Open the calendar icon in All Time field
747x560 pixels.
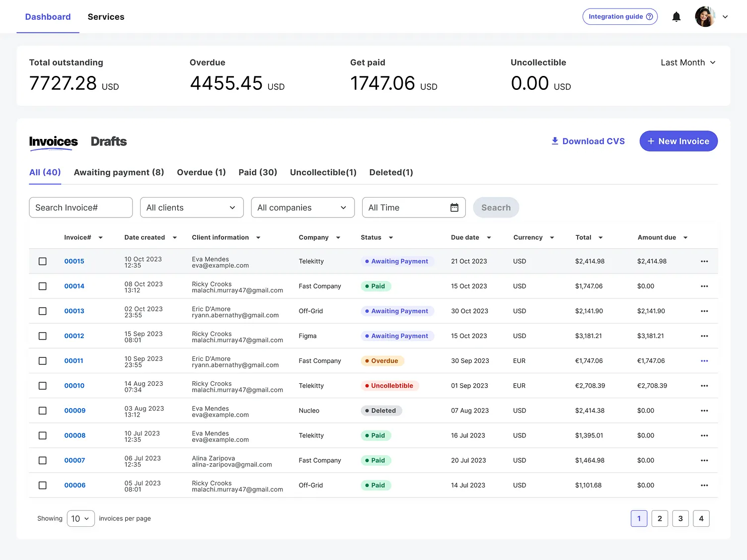point(454,208)
